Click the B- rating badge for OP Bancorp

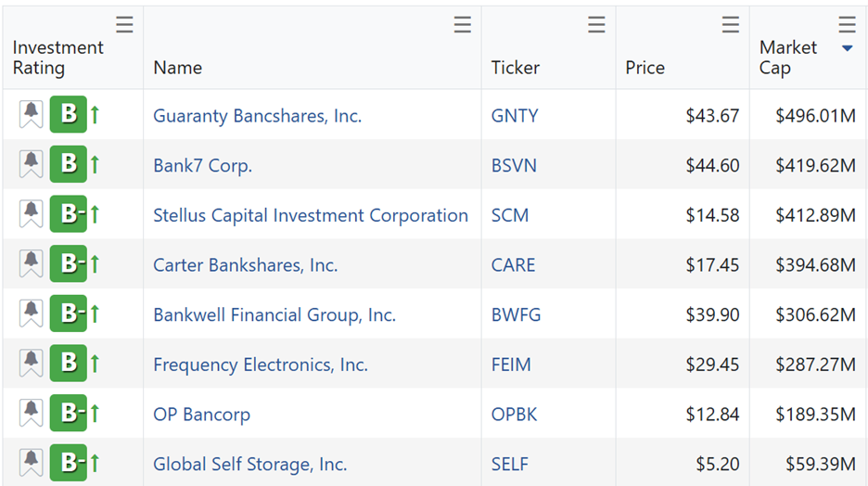[x=69, y=413]
